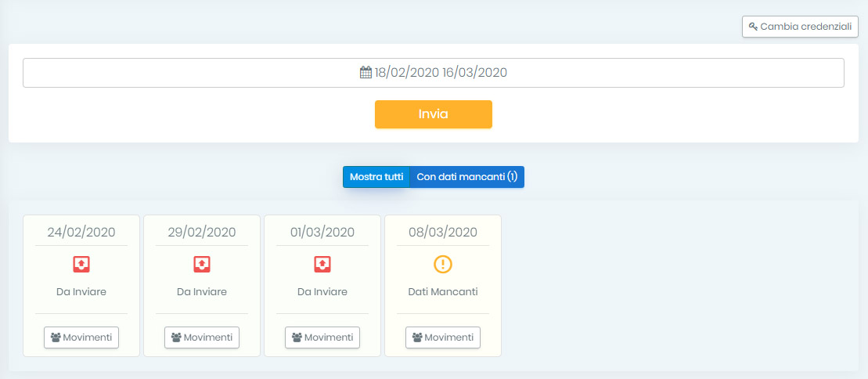Viewport: 868px width, 379px height.
Task: Click the red upload icon for 29/02/2020
Action: point(202,265)
